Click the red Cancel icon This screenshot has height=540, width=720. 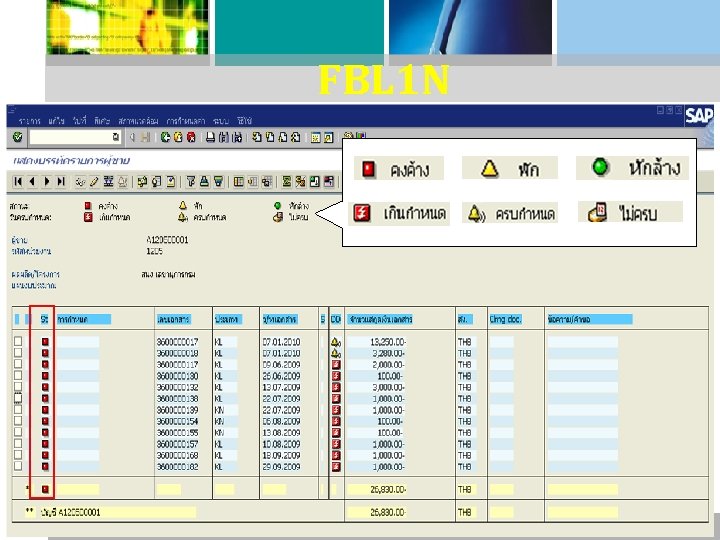pyautogui.click(x=191, y=137)
